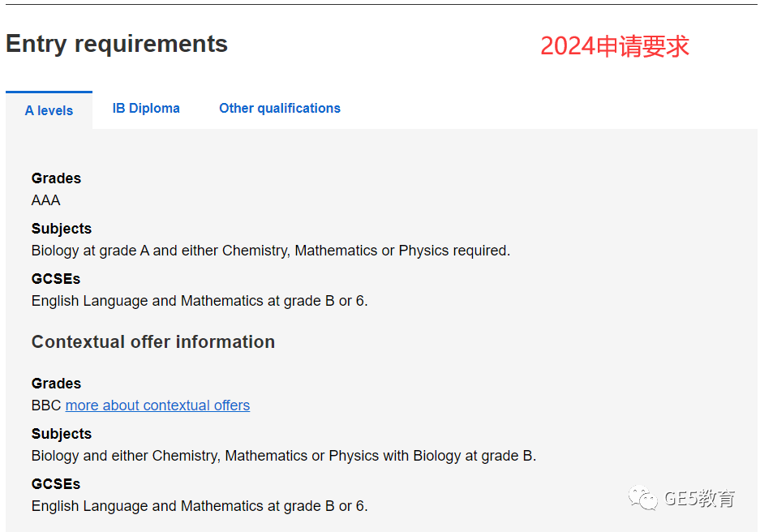Click the Contextual offer information heading

(x=153, y=342)
